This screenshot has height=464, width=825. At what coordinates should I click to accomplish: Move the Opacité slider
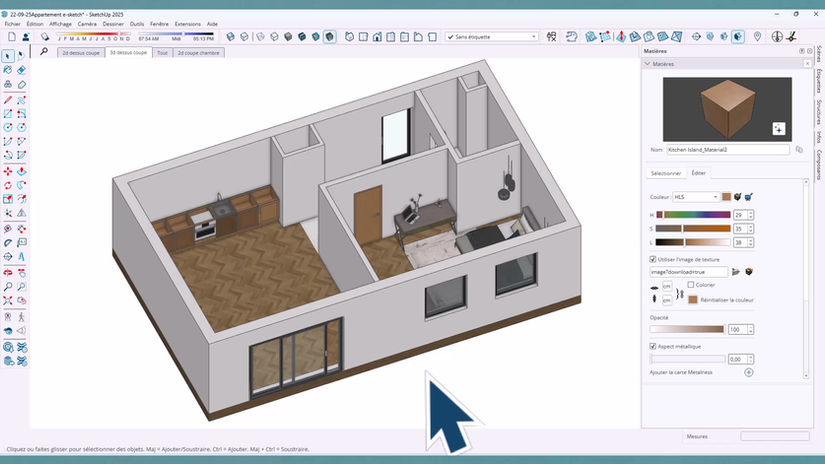[x=687, y=329]
